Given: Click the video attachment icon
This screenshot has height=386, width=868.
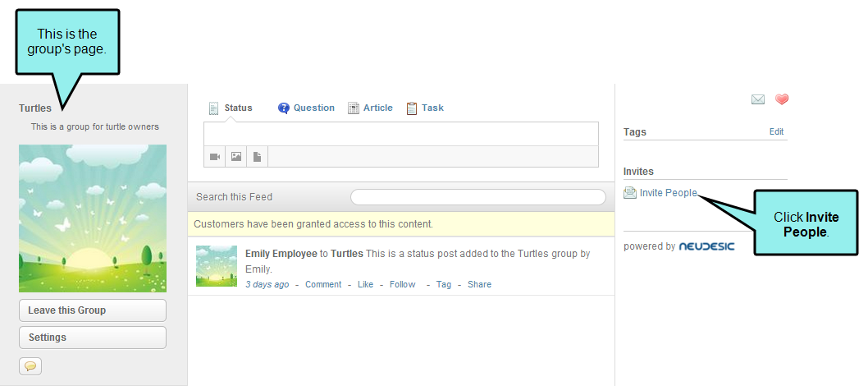Looking at the screenshot, I should (x=215, y=157).
